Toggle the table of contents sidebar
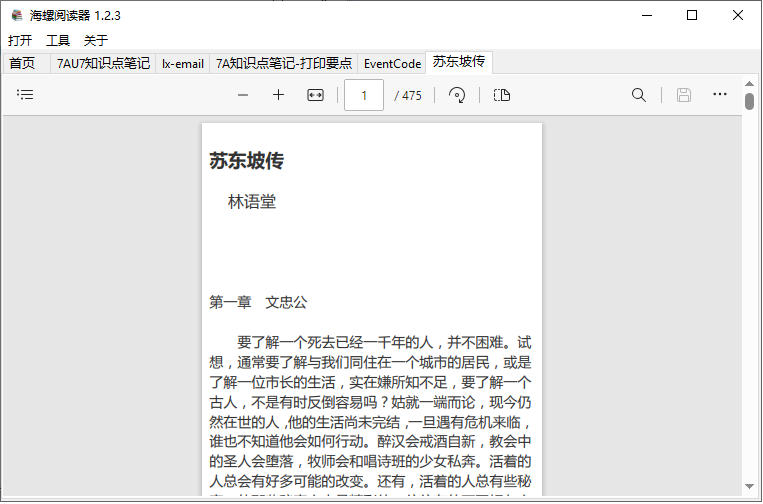 [x=25, y=94]
